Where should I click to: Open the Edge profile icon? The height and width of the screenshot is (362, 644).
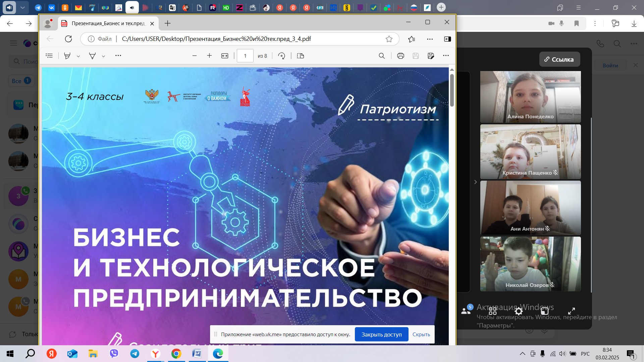click(x=48, y=23)
